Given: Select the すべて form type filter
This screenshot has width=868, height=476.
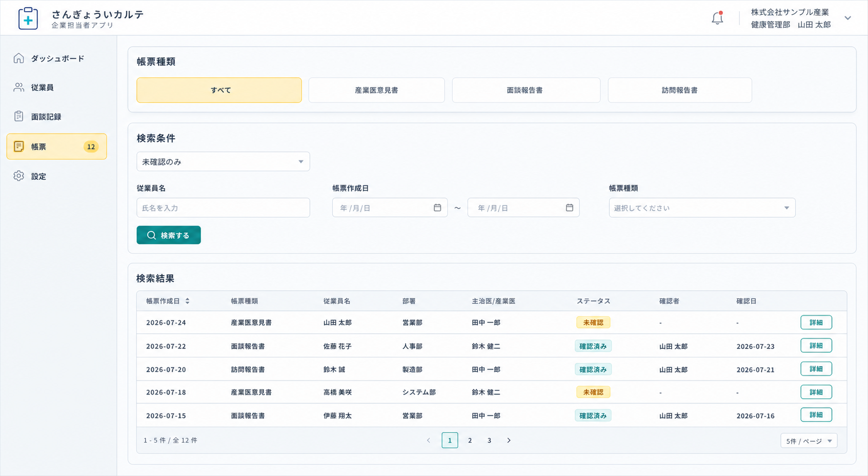Looking at the screenshot, I should tap(219, 90).
